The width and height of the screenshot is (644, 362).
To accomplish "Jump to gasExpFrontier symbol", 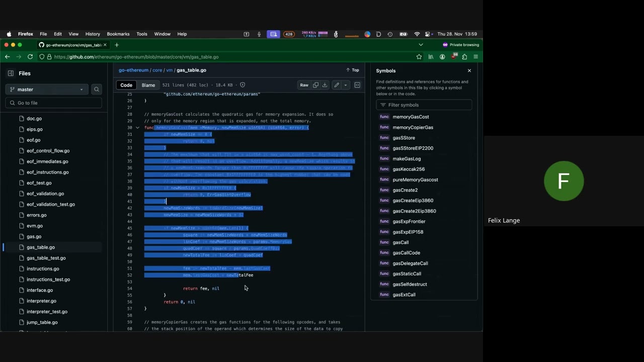I will pyautogui.click(x=409, y=221).
